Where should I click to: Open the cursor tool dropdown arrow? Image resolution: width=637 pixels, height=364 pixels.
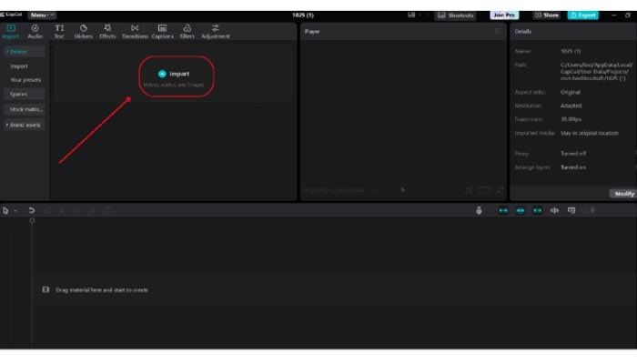click(15, 211)
